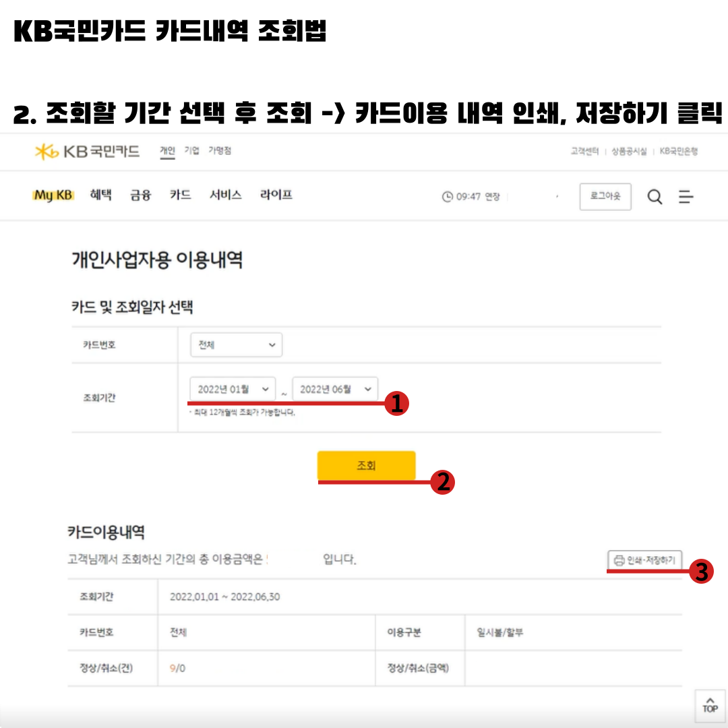Click the 최대 12개월씩 조회가 가능합니다 note
Image resolution: width=728 pixels, height=728 pixels.
(242, 413)
